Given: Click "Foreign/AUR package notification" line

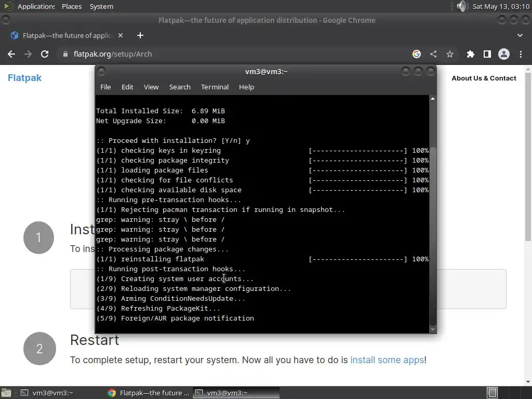Looking at the screenshot, I should 175,318.
